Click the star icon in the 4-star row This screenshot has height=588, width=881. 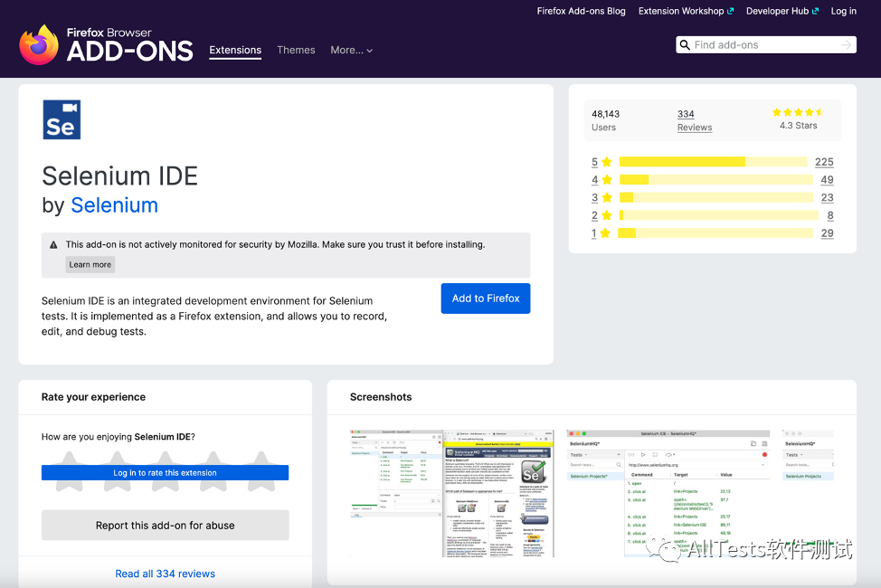click(x=607, y=180)
